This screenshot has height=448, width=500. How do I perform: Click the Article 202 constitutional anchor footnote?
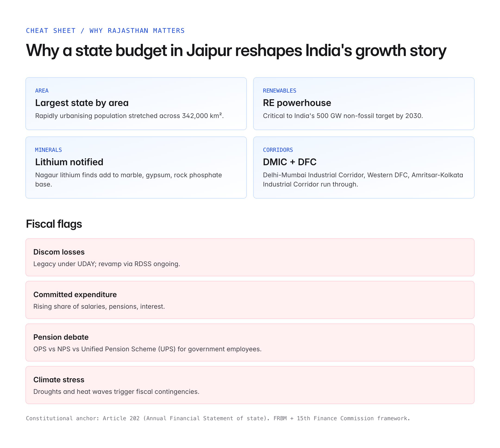pyautogui.click(x=218, y=418)
